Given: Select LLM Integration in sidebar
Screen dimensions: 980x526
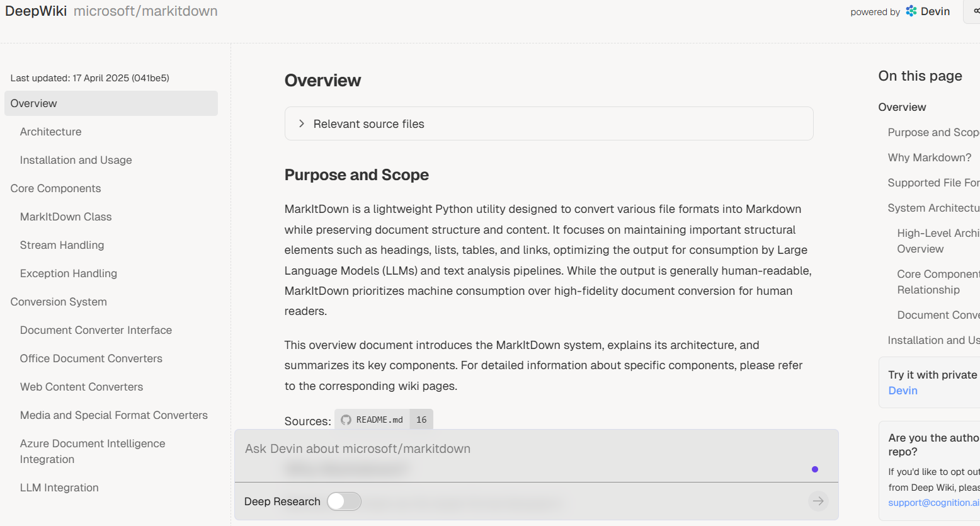Looking at the screenshot, I should pos(59,488).
